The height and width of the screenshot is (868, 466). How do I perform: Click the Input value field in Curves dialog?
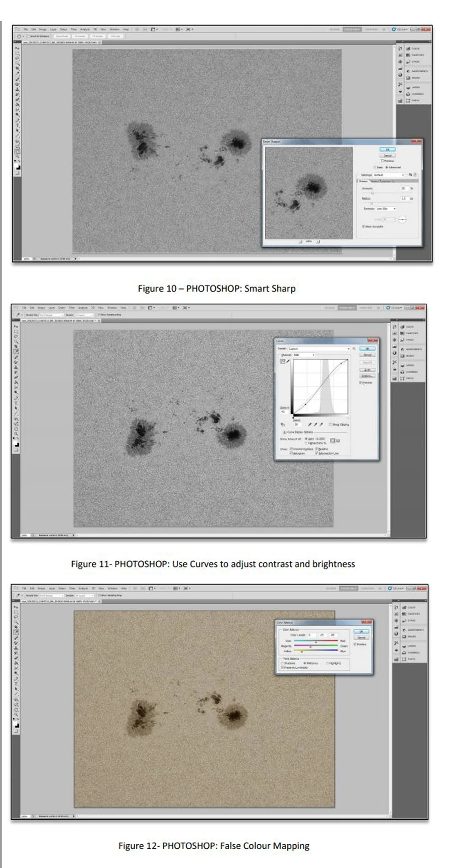click(298, 424)
